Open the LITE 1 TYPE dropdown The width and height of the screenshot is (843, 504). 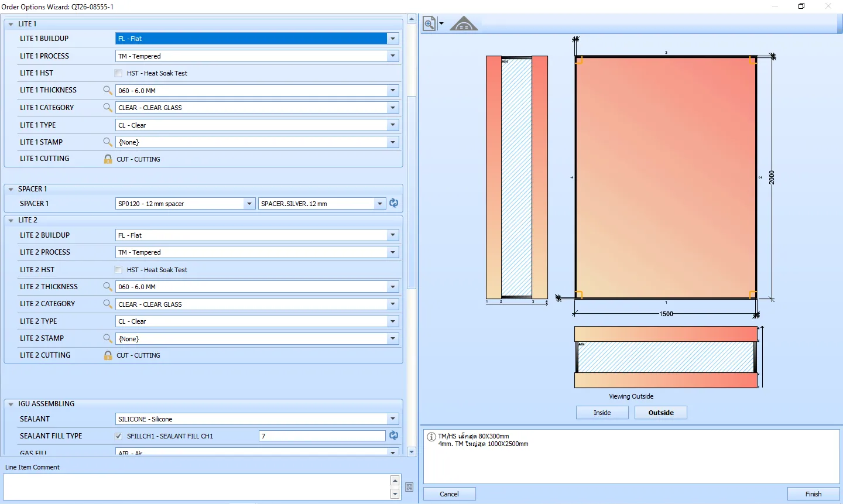click(x=393, y=125)
